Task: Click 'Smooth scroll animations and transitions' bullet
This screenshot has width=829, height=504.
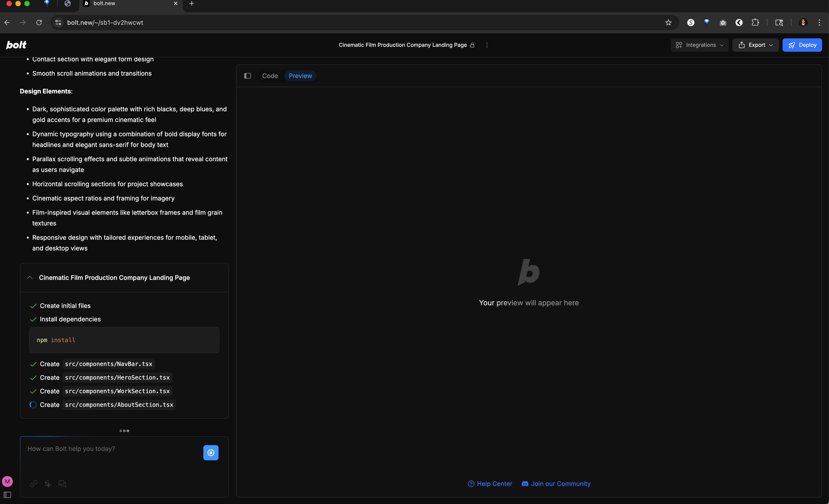Action: pyautogui.click(x=92, y=74)
